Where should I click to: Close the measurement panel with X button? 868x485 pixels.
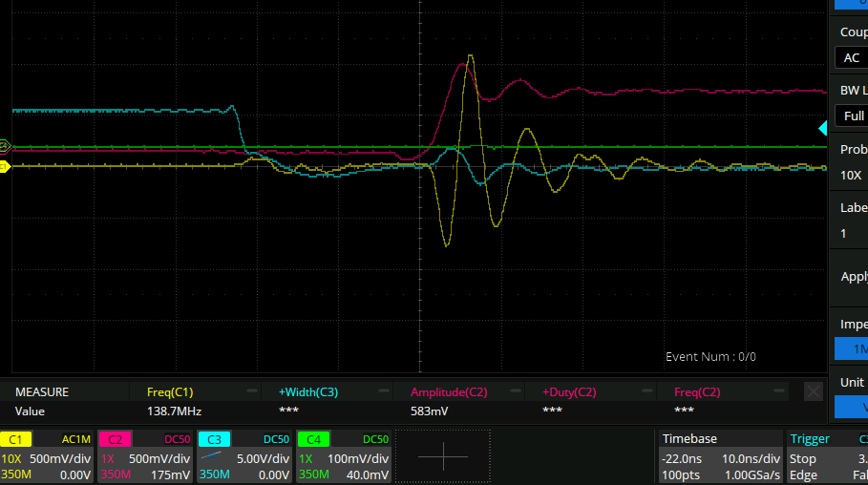tap(813, 391)
